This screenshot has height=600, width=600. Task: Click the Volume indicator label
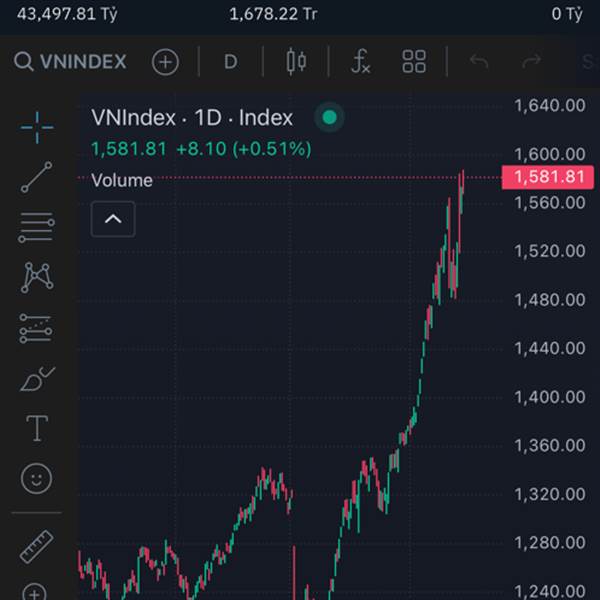[122, 180]
